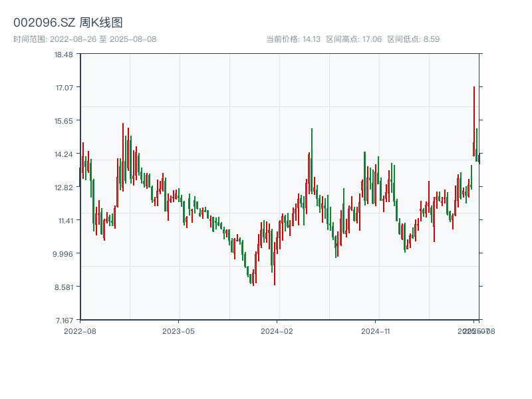Click the 当前价格 14.13 label
The image size is (532, 399).
(x=293, y=39)
